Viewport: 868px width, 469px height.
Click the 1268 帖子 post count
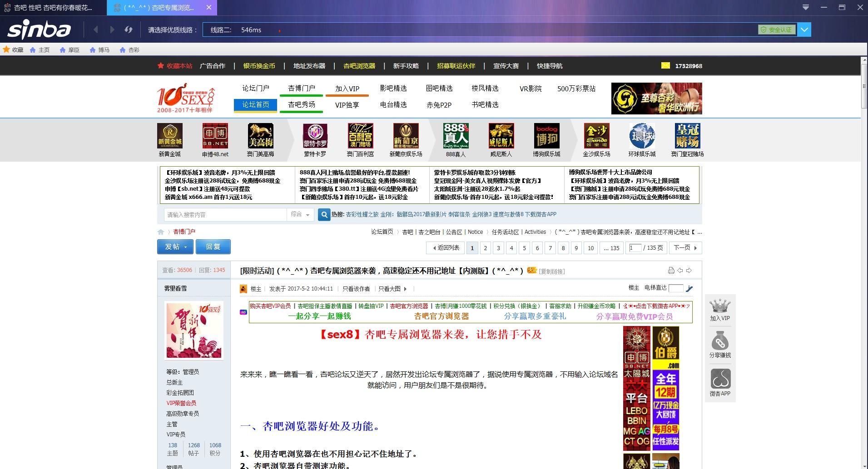(x=194, y=449)
